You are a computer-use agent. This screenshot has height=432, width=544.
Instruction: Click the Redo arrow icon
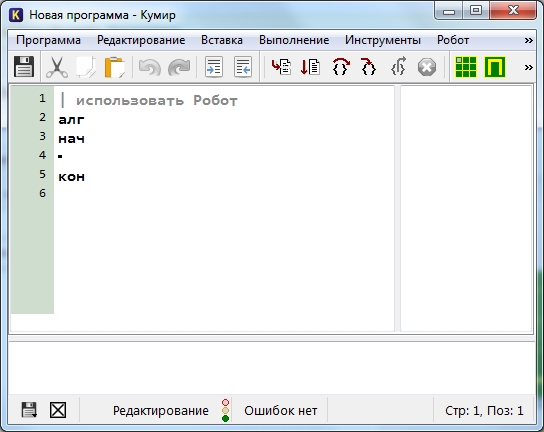179,67
